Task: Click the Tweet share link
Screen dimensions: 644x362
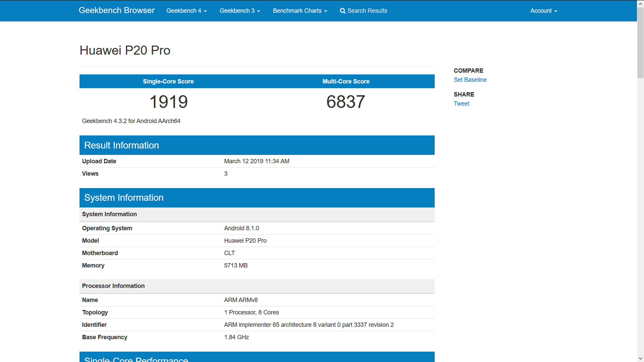Action: click(x=461, y=104)
